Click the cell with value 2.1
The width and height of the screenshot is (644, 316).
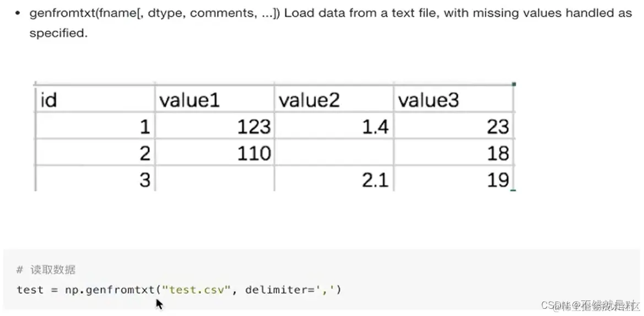(334, 179)
